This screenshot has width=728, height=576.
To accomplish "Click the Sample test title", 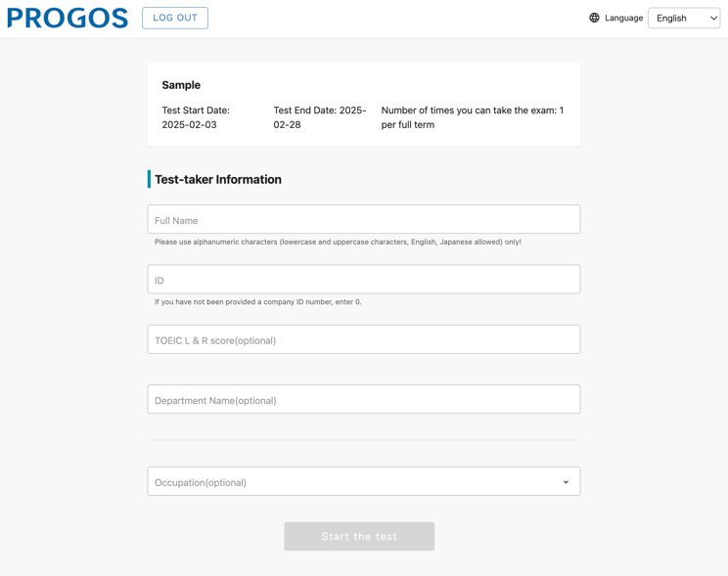I will pos(181,85).
